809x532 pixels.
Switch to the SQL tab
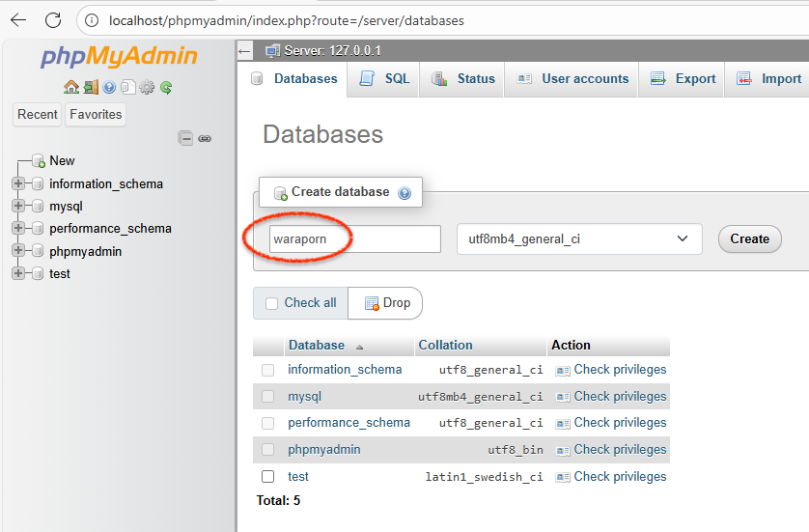(x=385, y=79)
